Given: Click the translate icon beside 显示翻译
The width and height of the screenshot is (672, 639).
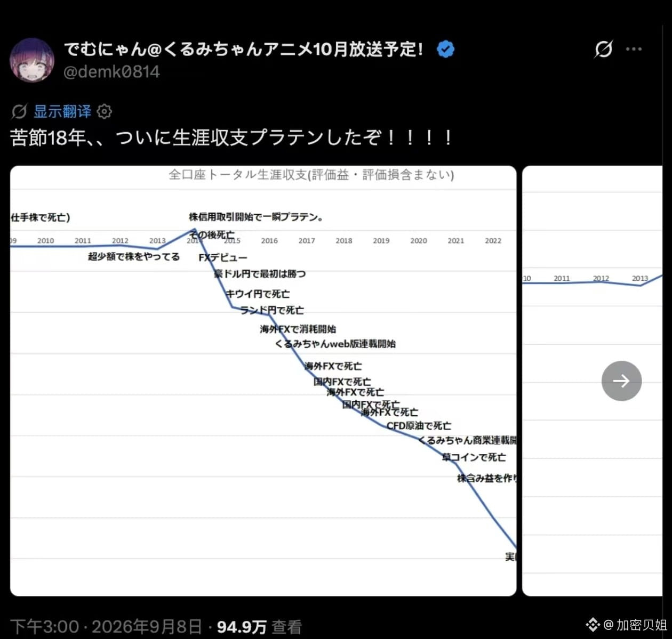Looking at the screenshot, I should tap(19, 111).
